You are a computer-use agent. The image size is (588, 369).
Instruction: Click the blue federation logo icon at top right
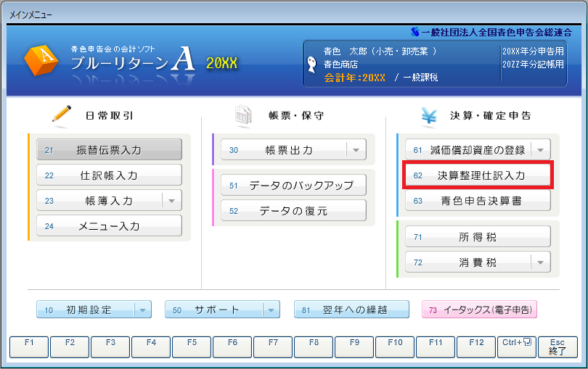click(x=415, y=32)
